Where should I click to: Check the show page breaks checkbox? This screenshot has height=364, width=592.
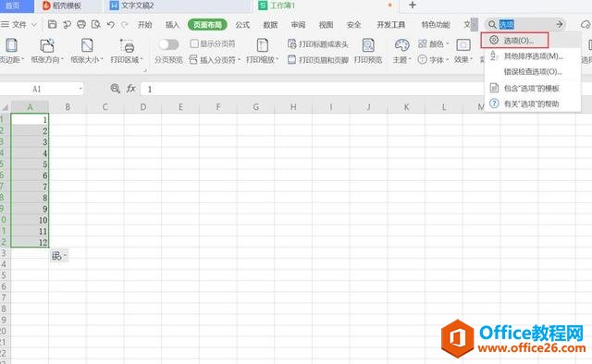(194, 43)
